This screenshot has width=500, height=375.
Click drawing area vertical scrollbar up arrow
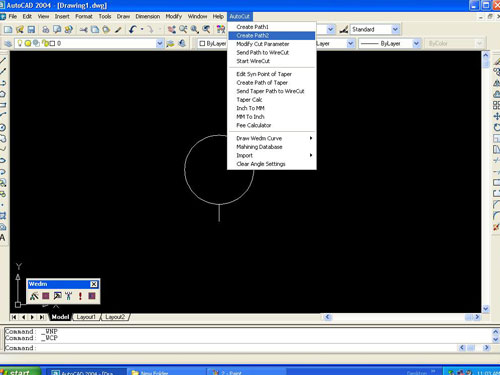pyautogui.click(x=486, y=55)
